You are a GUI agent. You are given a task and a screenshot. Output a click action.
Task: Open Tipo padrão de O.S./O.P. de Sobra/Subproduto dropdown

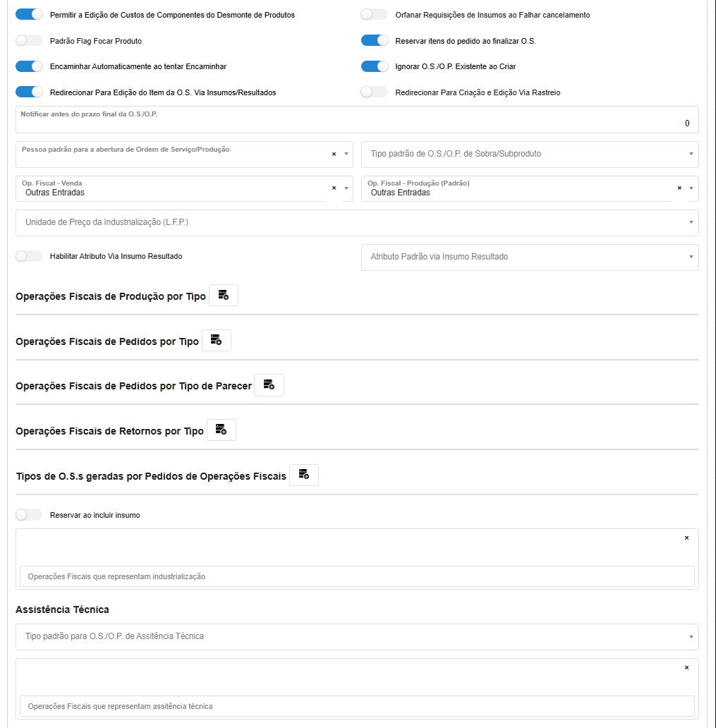pyautogui.click(x=529, y=154)
